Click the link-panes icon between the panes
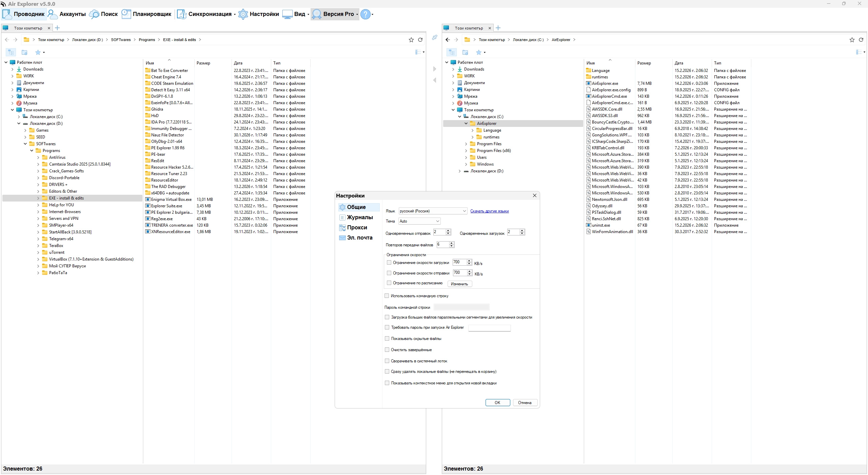Viewport: 868px width, 475px height. pos(434,37)
